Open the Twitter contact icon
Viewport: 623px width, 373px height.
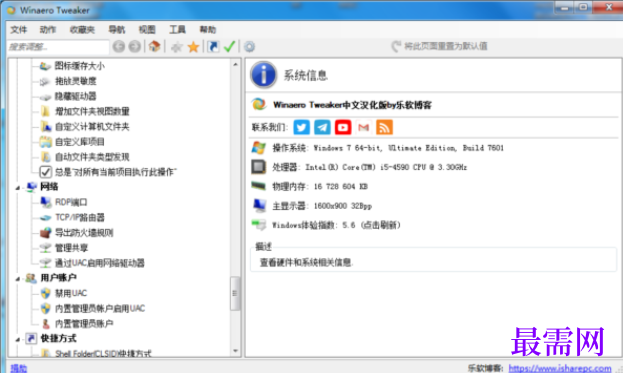pyautogui.click(x=302, y=128)
